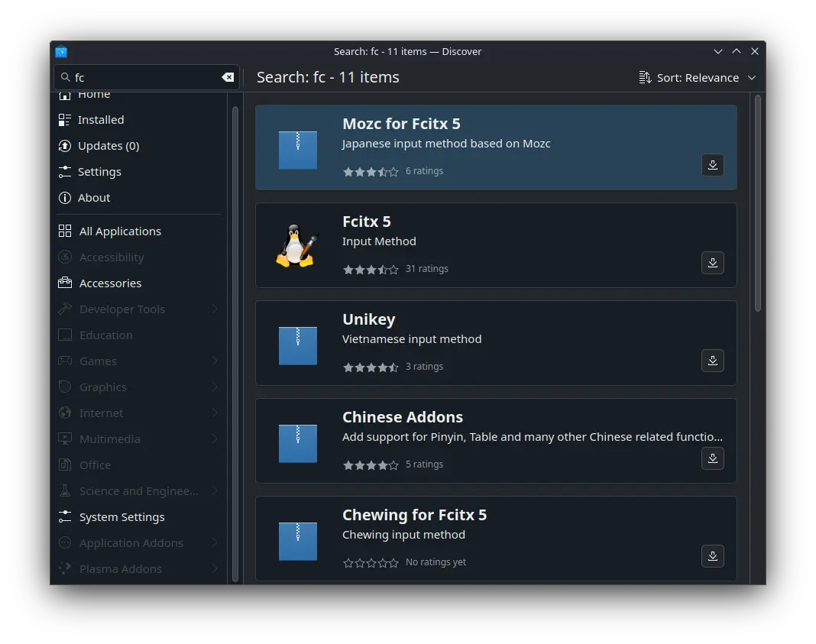
Task: Select System Settings category
Action: (139, 517)
